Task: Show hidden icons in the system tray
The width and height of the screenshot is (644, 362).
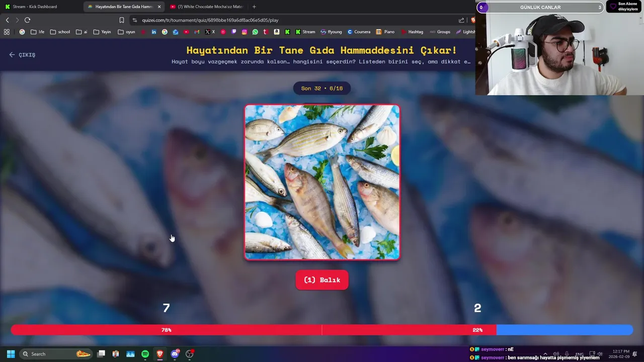Action: coord(545,354)
